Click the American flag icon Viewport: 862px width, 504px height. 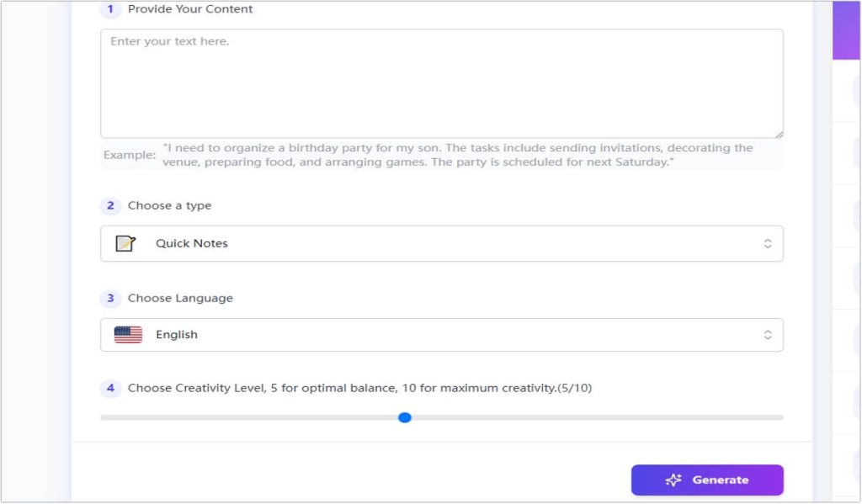click(x=129, y=334)
